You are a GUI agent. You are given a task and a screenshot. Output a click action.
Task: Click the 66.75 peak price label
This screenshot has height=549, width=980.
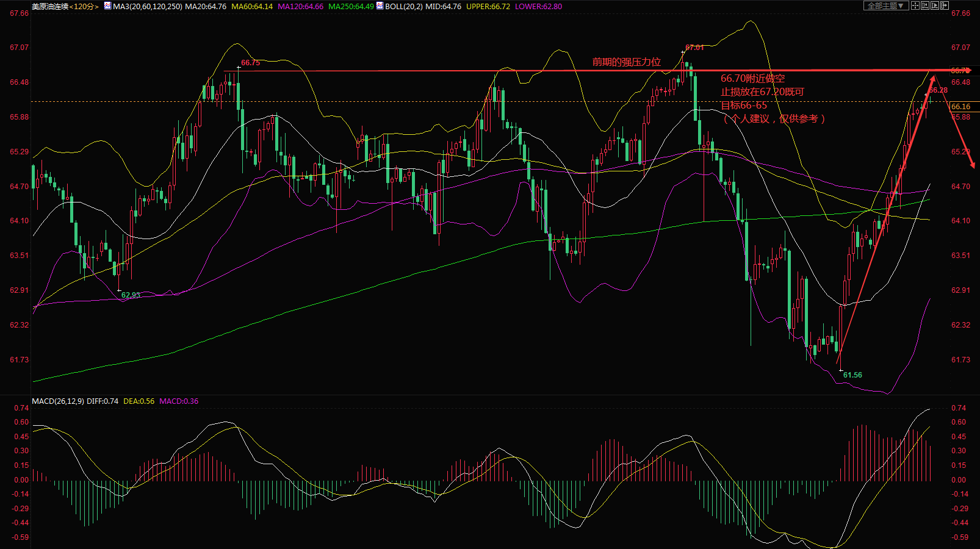(x=250, y=62)
